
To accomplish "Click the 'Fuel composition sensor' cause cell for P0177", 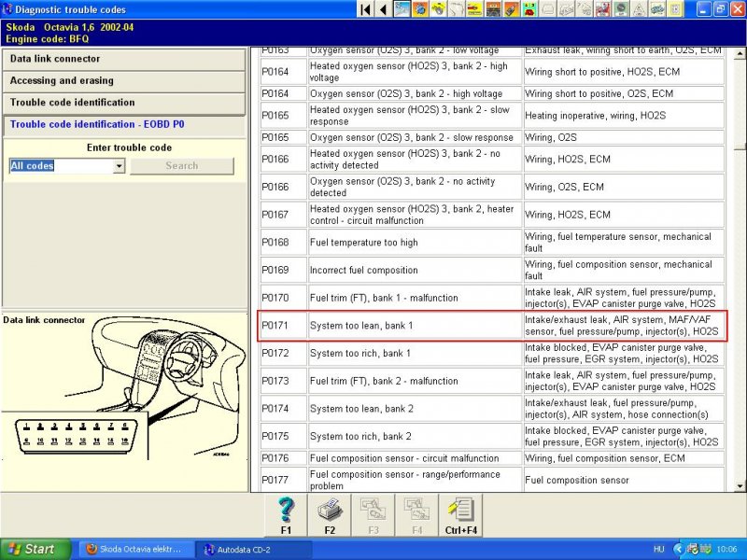I will pyautogui.click(x=624, y=480).
